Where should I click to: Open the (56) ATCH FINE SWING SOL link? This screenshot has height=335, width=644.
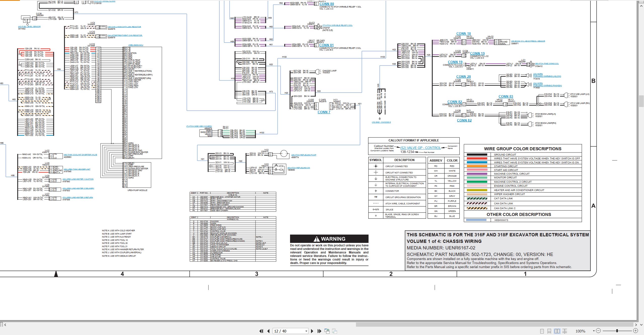click(547, 64)
